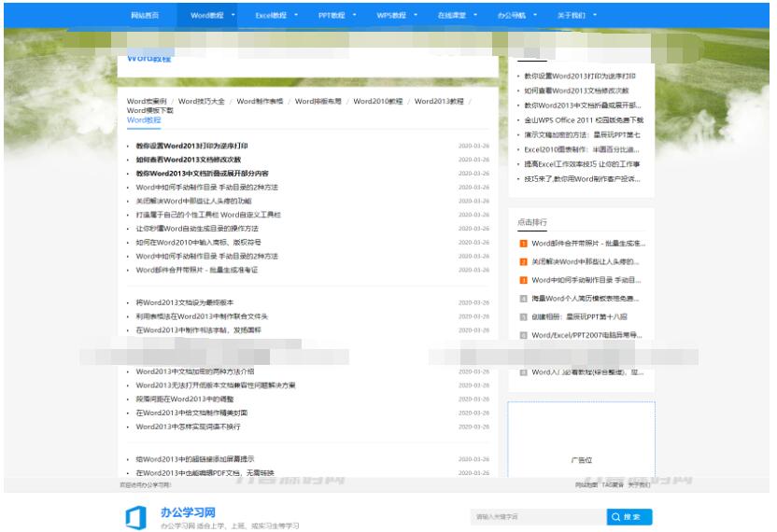The height and width of the screenshot is (532, 777).
Task: Open the 办公导航 nav menu item
Action: coord(512,15)
